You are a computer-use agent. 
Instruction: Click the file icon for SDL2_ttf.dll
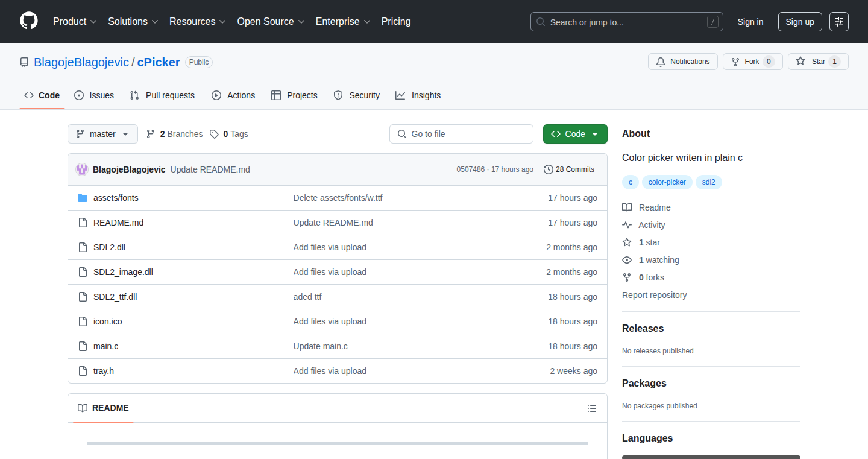(83, 297)
